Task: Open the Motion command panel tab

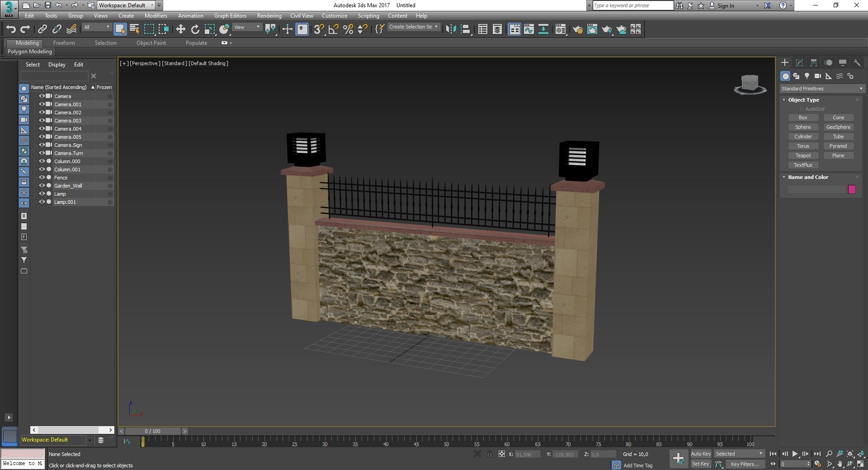Action: [828, 63]
